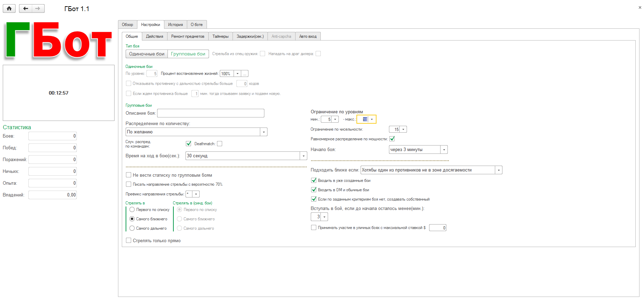The height and width of the screenshot is (299, 644).
Task: Select the Одиночные бои fight type
Action: (147, 54)
